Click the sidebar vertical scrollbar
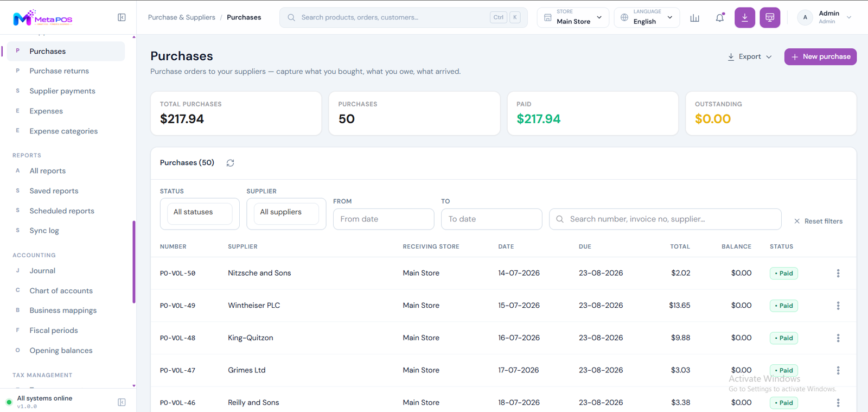This screenshot has height=412, width=868. (134, 262)
